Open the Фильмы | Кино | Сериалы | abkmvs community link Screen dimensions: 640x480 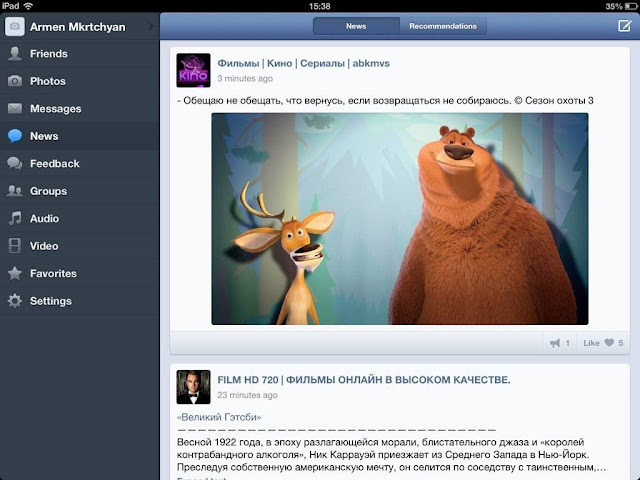pyautogui.click(x=303, y=63)
